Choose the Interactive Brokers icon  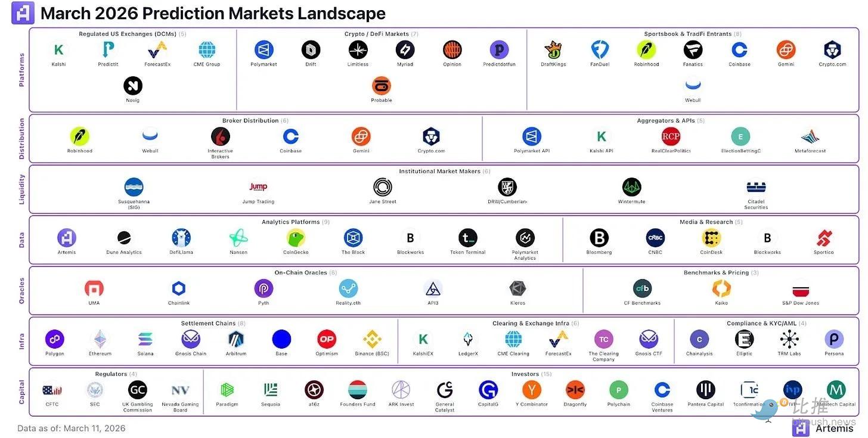220,136
